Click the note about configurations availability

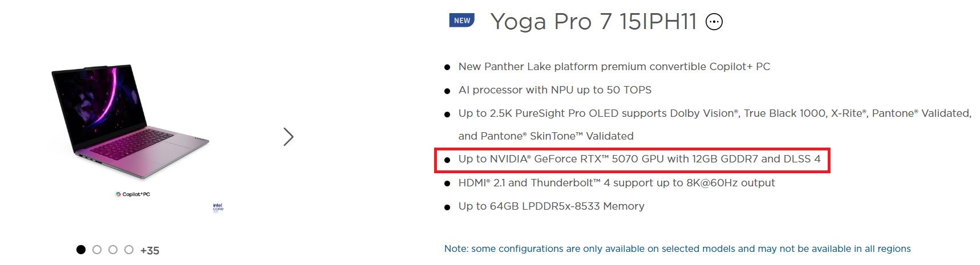pos(677,248)
